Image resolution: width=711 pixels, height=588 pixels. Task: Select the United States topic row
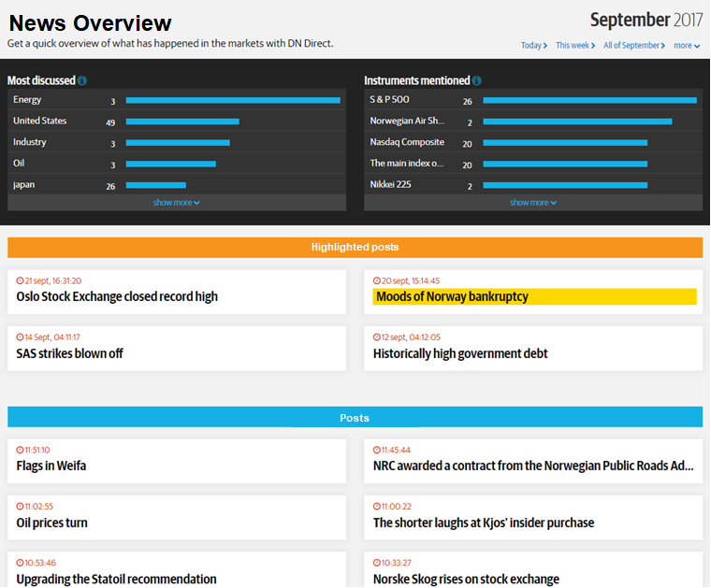pos(177,121)
